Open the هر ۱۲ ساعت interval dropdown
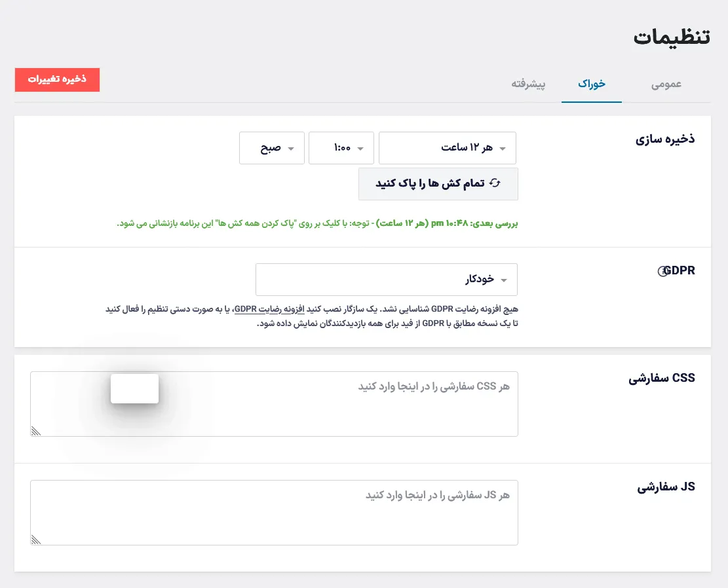728x588 pixels. point(447,148)
